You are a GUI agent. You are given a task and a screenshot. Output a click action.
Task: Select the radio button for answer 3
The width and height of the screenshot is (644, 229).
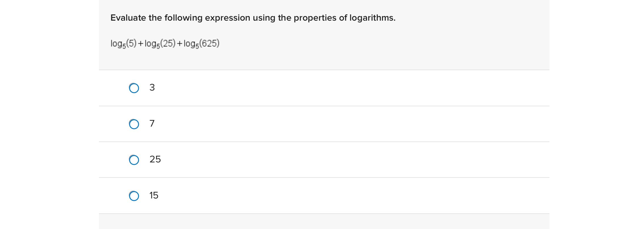(x=134, y=88)
